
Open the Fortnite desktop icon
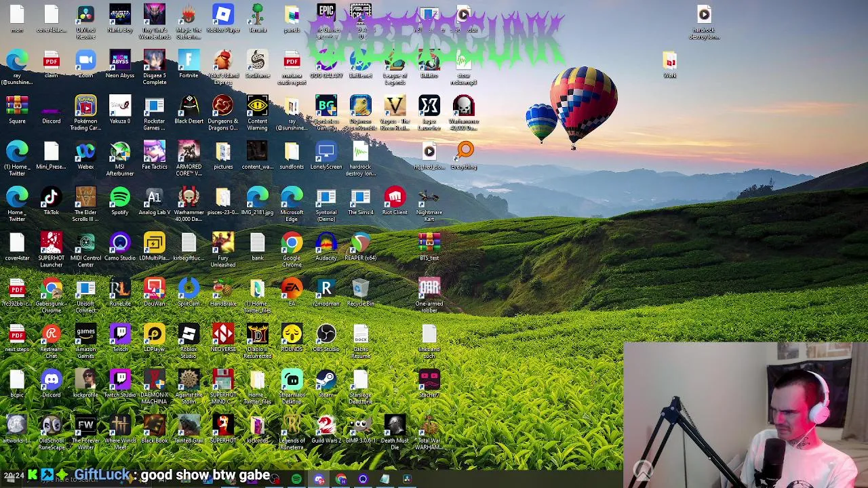[189, 65]
